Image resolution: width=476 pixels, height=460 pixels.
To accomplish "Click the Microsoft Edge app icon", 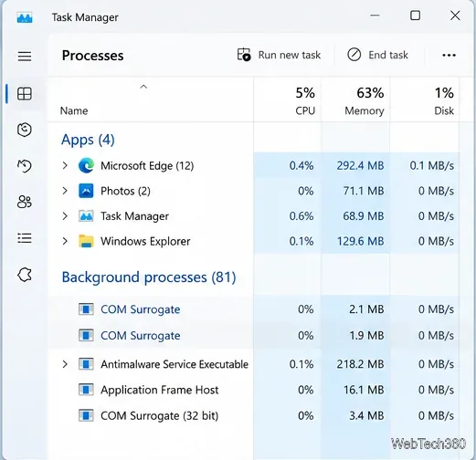I will point(86,166).
